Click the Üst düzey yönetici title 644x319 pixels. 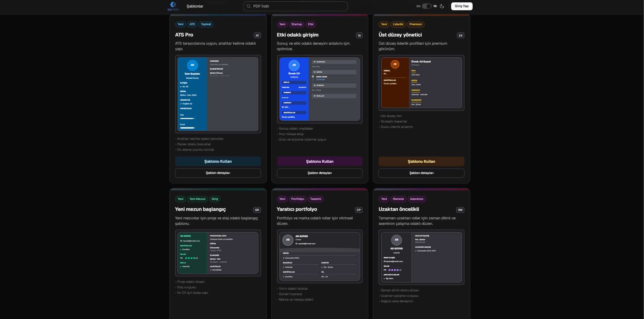pos(400,35)
